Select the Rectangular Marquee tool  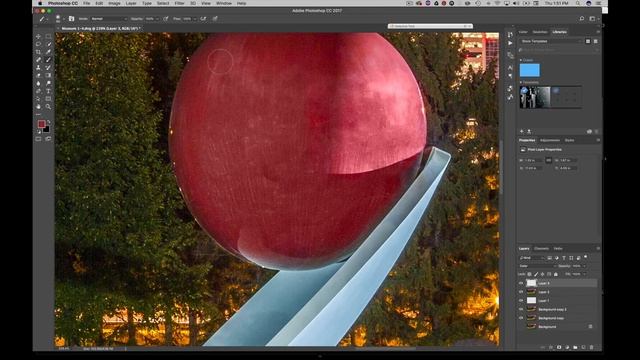(48, 36)
